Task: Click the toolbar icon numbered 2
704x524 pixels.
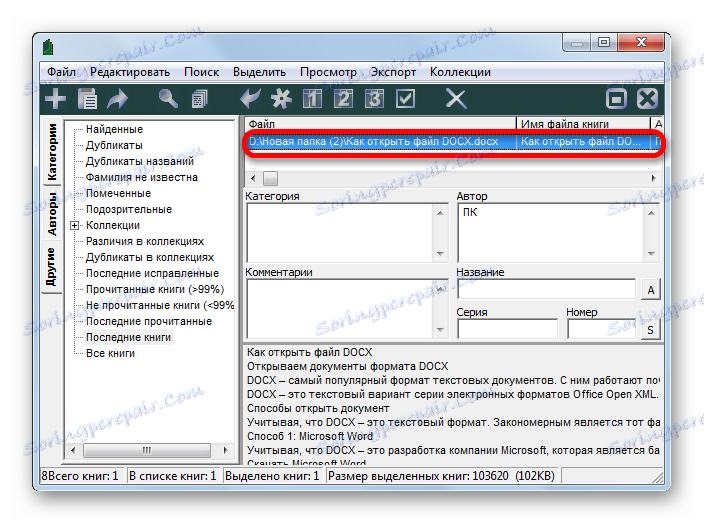Action: (343, 99)
